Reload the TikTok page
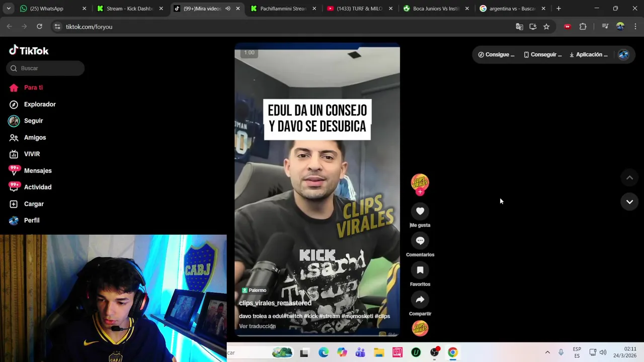The height and width of the screenshot is (362, 644). [x=39, y=27]
